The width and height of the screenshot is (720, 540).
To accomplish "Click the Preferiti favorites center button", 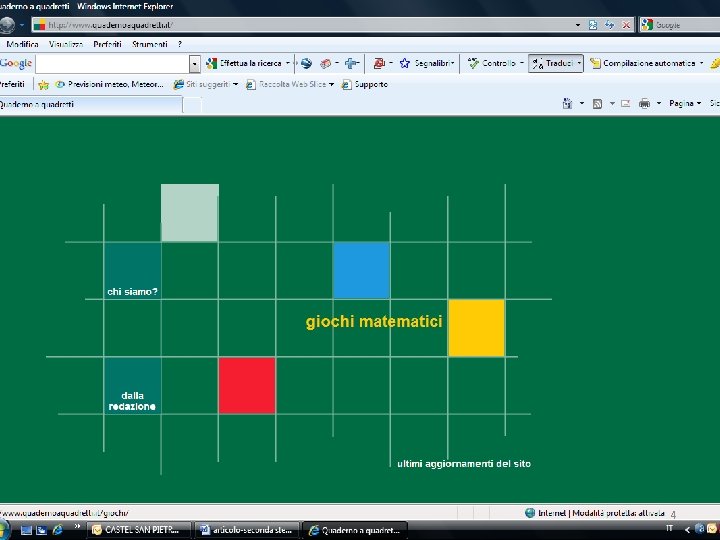I will point(13,84).
